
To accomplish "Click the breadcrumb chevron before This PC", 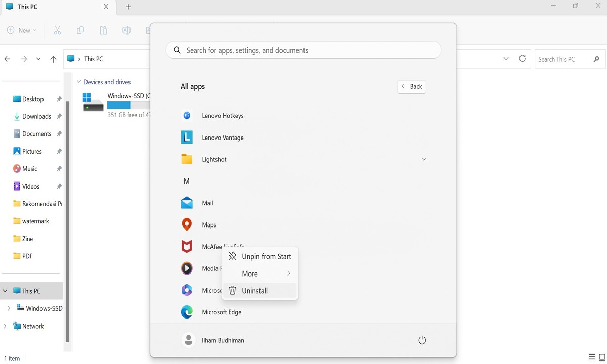I will (79, 59).
